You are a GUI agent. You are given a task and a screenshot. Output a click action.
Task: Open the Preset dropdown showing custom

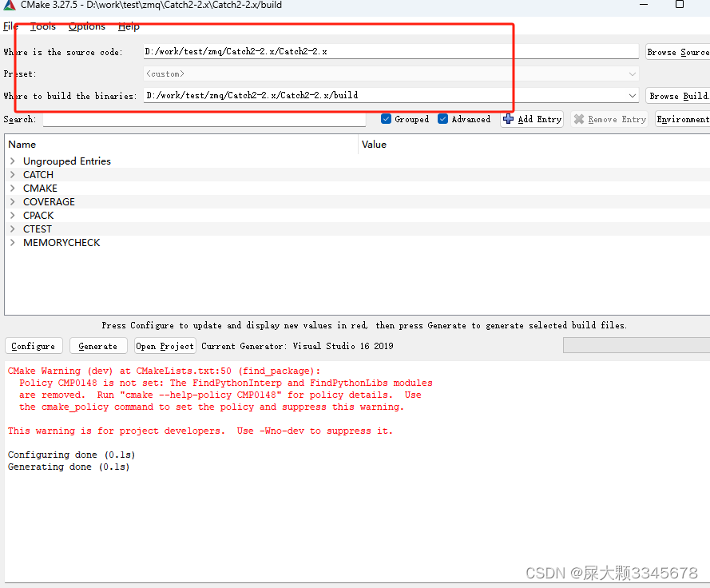coord(632,73)
